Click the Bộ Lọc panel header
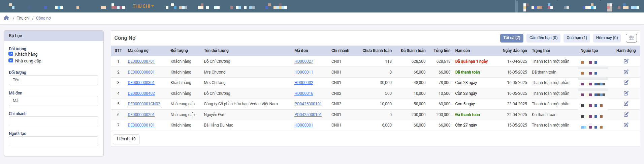Viewport: 644px width, 164px height. click(x=54, y=36)
